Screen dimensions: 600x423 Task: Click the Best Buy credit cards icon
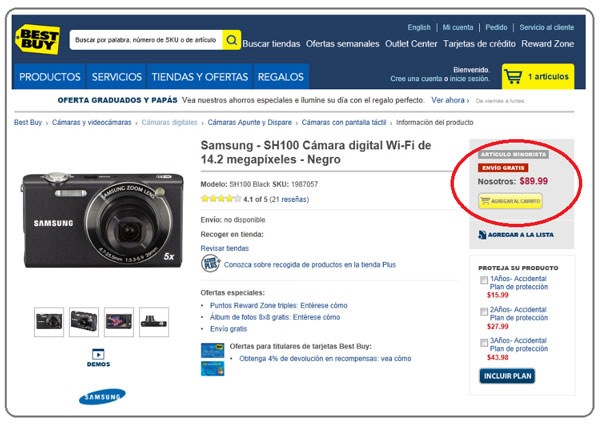point(211,355)
